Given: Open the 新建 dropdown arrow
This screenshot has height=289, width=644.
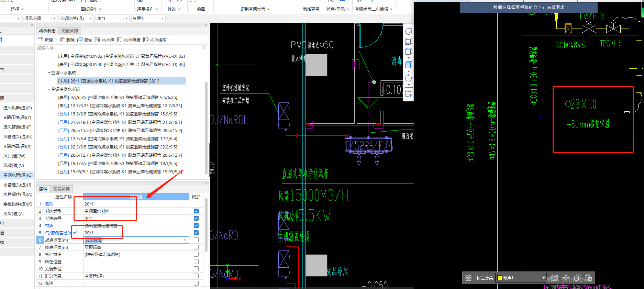Looking at the screenshot, I should [x=56, y=40].
